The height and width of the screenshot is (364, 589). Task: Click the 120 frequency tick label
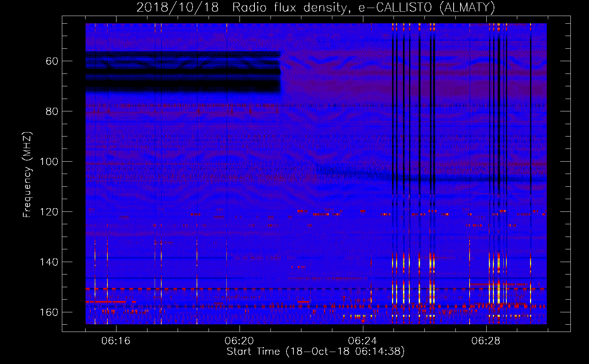(49, 211)
